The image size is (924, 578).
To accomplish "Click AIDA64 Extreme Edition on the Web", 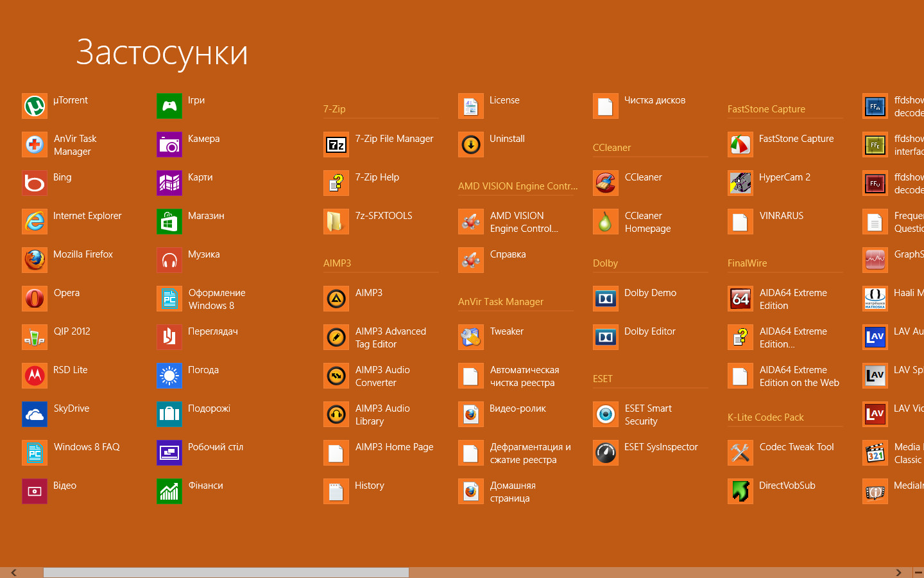I will coord(800,376).
